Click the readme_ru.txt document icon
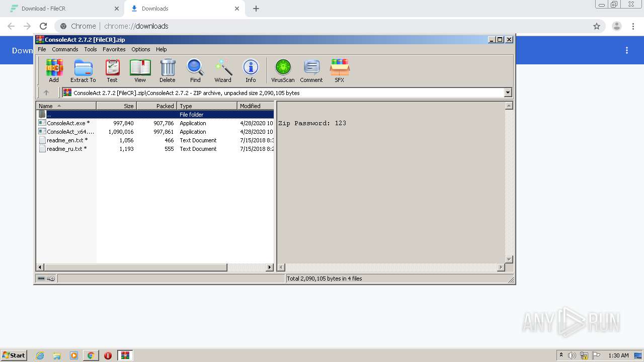644x362 pixels. click(x=42, y=149)
